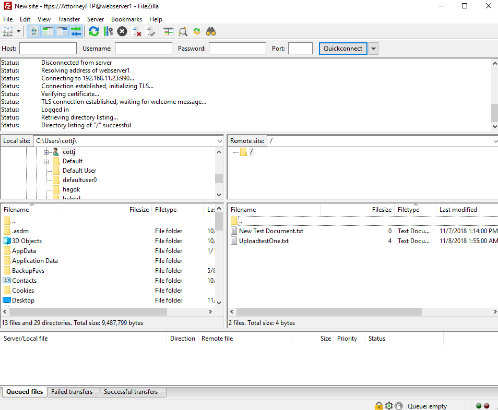Switch to the Queued files tab
Image resolution: width=498 pixels, height=410 pixels.
tap(25, 392)
